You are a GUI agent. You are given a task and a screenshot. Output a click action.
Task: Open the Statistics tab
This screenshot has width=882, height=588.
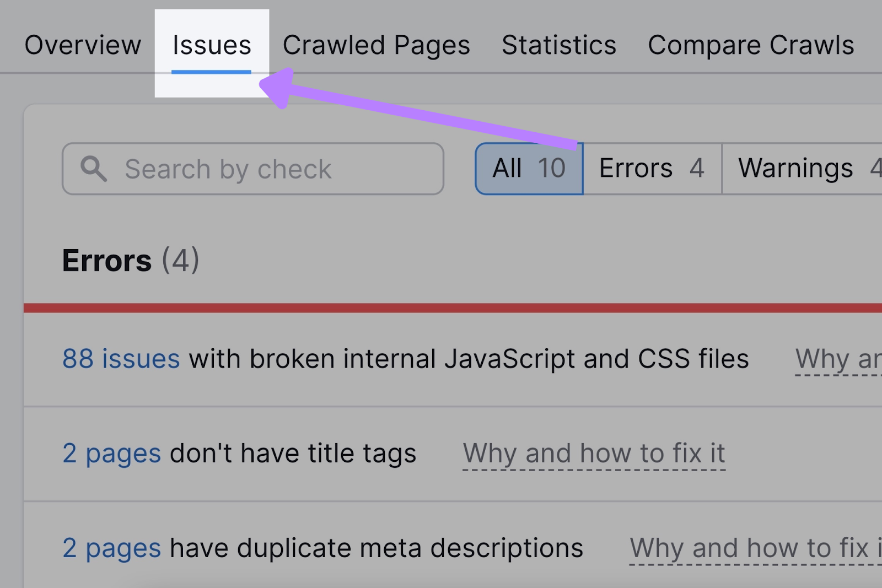click(559, 45)
